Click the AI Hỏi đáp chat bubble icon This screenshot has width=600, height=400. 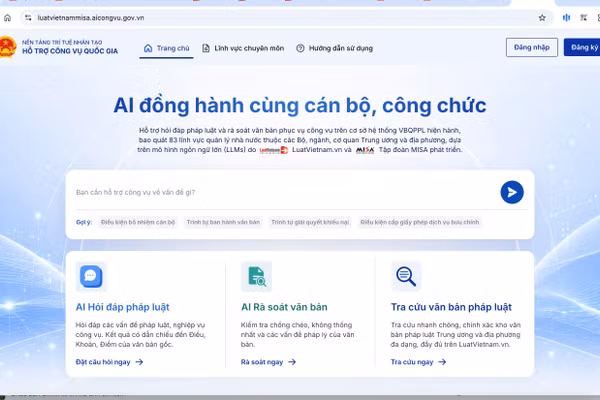pyautogui.click(x=91, y=276)
